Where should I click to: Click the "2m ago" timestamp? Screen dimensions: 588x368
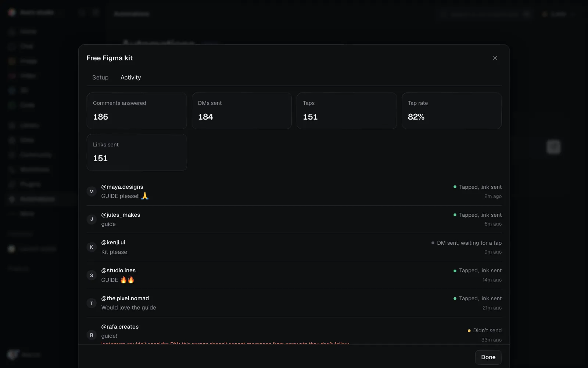pyautogui.click(x=493, y=197)
